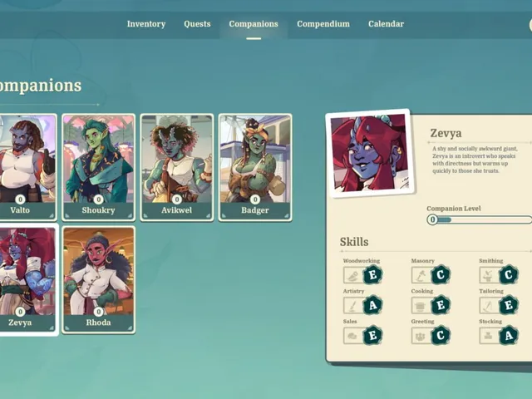Click Smithing grade C badge
Image resolution: width=532 pixels, height=399 pixels.
pyautogui.click(x=509, y=275)
